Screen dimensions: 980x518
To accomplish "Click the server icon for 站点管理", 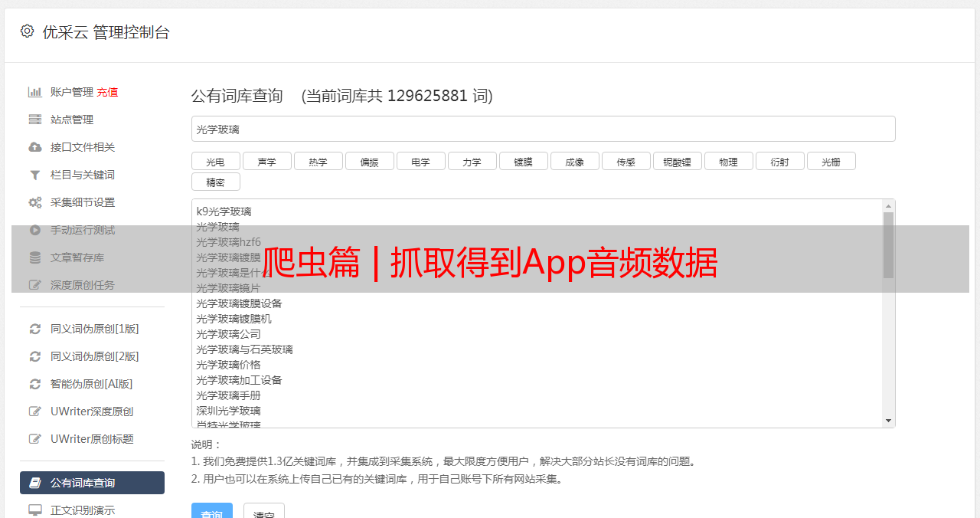I will click(34, 120).
